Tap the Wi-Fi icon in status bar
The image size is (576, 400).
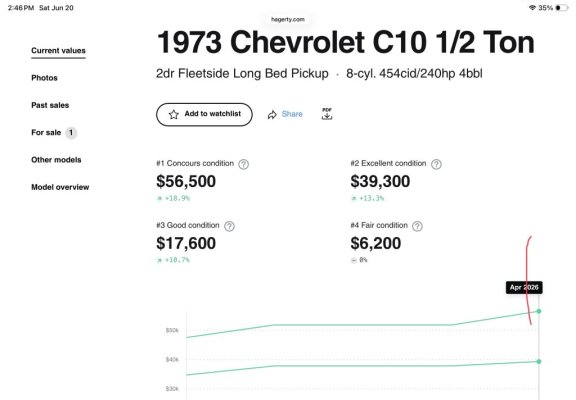coord(532,8)
